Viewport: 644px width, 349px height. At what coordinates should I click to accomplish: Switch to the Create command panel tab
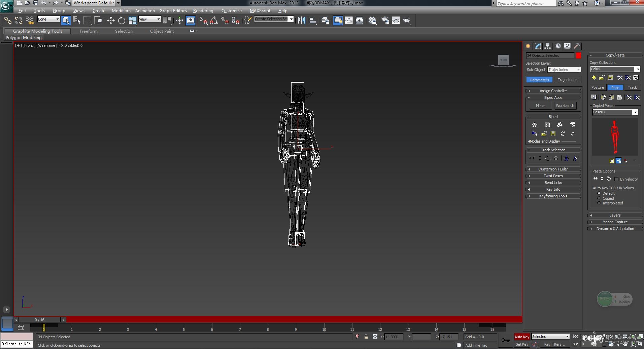(528, 46)
